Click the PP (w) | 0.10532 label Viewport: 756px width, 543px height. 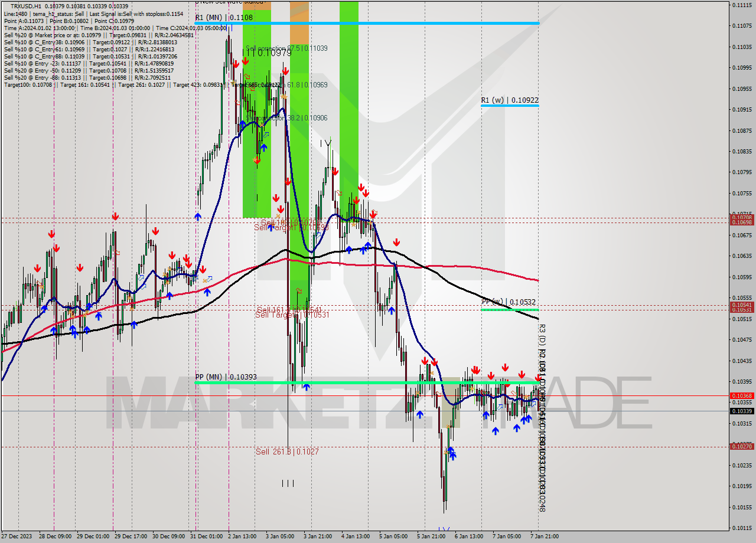point(509,302)
